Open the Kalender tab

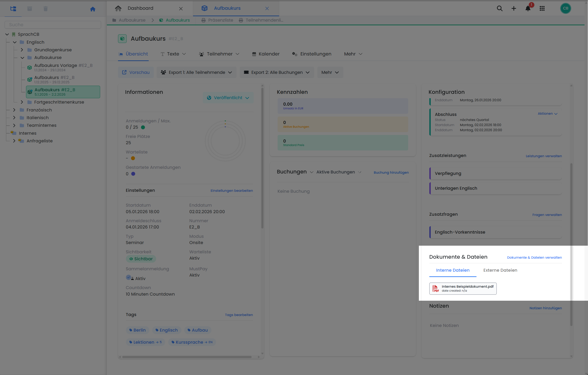[266, 54]
